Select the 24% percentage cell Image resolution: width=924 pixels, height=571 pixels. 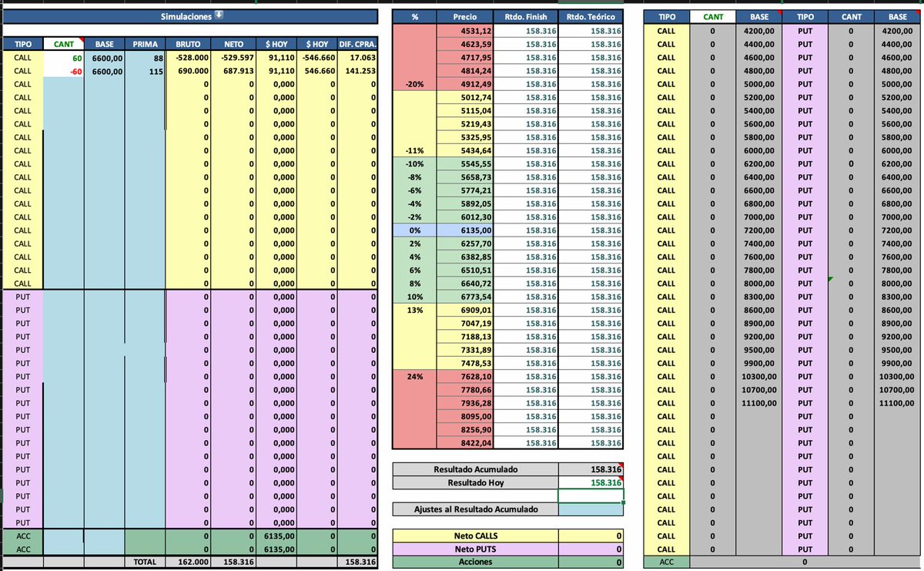point(414,377)
